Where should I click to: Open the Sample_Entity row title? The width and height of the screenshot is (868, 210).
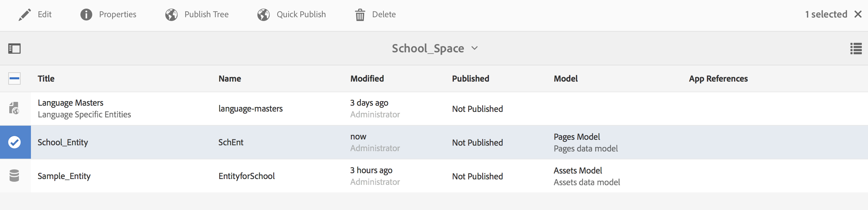click(64, 176)
